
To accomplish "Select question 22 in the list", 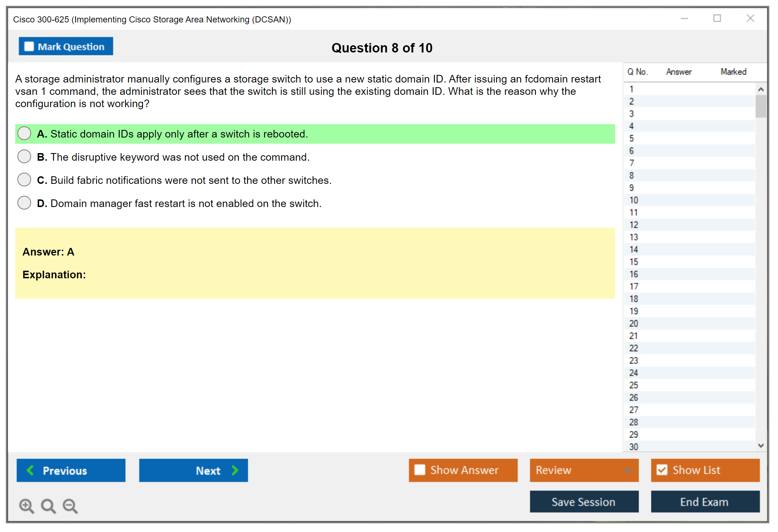I will point(634,348).
